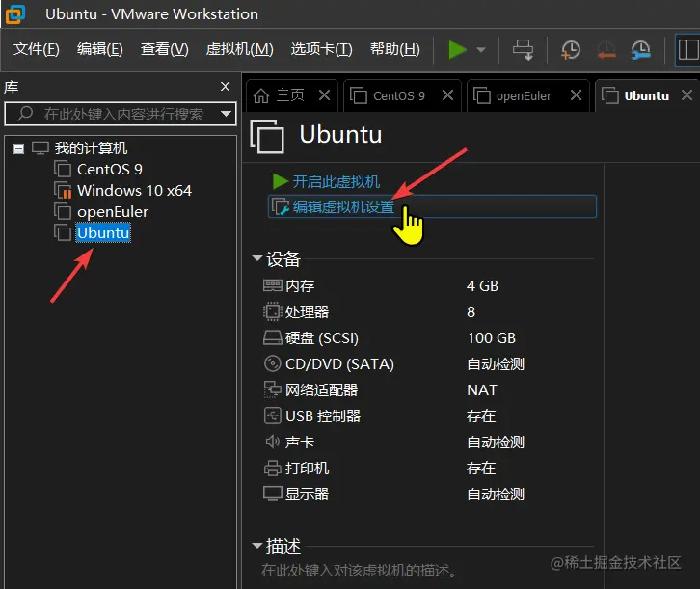Viewport: 700px width, 589px height.
Task: Click the 100 GB disk size value
Action: [x=492, y=338]
